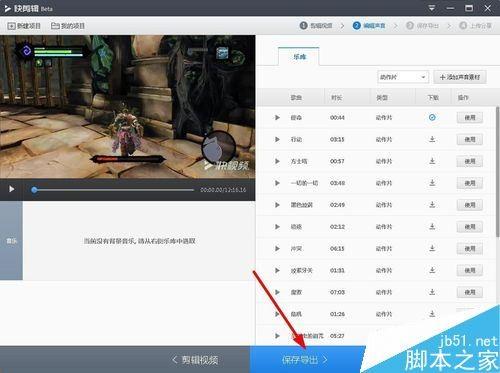Preview the 行动 track

277,139
